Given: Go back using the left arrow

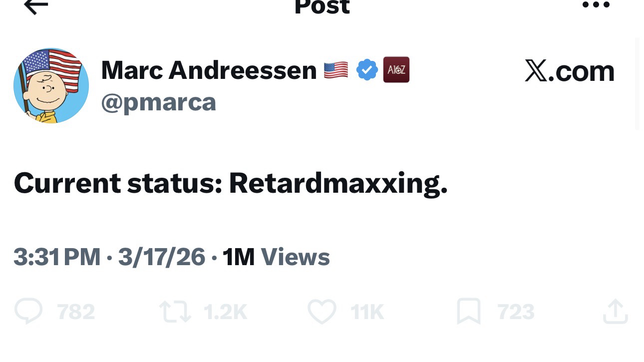Looking at the screenshot, I should (x=36, y=6).
